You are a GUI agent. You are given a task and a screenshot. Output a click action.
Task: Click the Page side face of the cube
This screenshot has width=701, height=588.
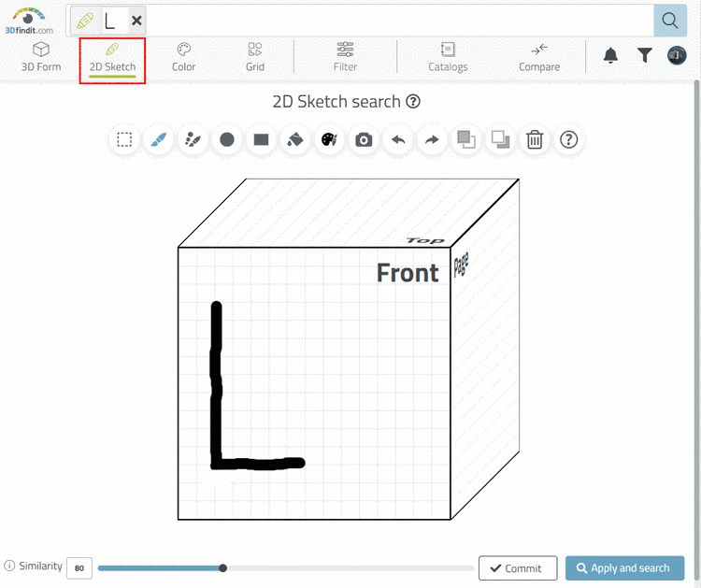[x=484, y=349]
